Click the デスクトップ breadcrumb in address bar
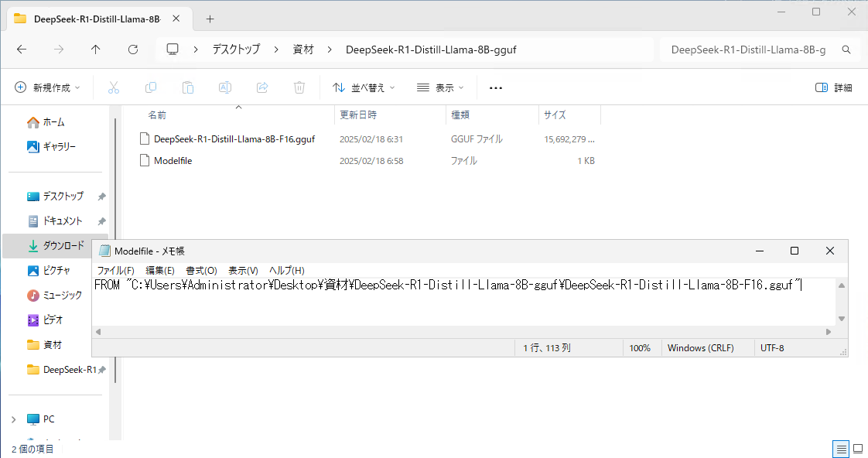This screenshot has width=868, height=458. 237,50
